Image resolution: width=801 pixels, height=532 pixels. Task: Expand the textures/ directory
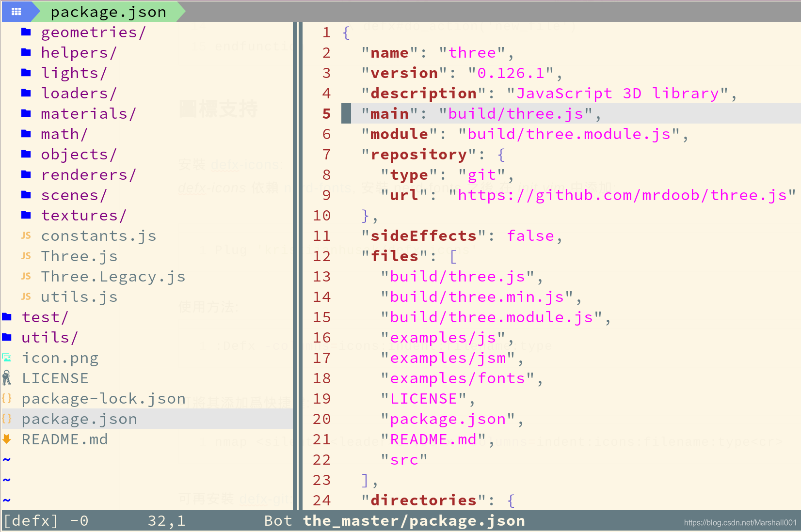click(x=84, y=216)
